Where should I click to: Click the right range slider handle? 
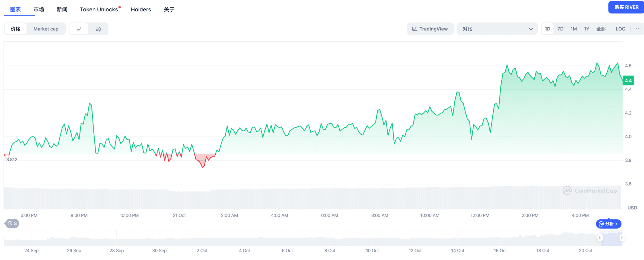click(x=622, y=238)
